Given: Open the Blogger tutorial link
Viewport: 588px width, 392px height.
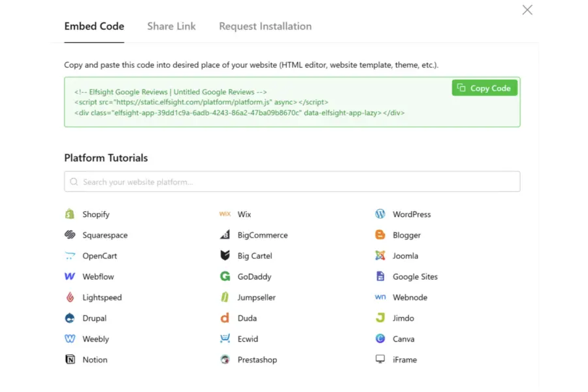Looking at the screenshot, I should click(406, 235).
